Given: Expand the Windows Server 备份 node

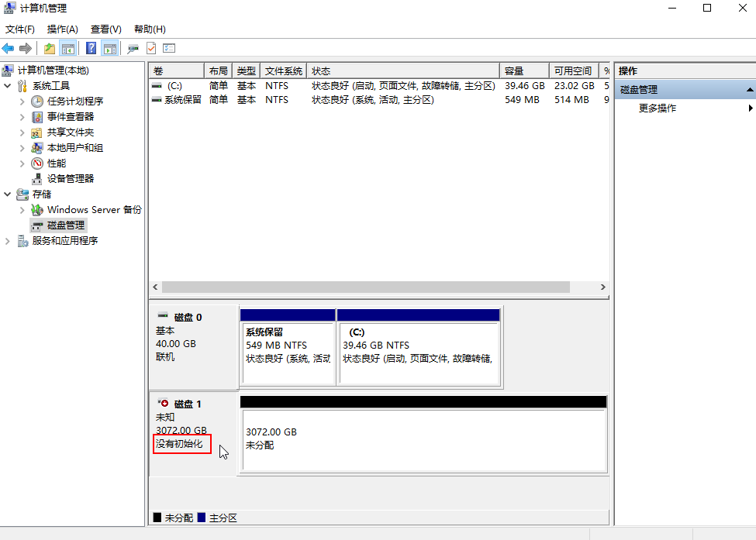Looking at the screenshot, I should point(22,210).
